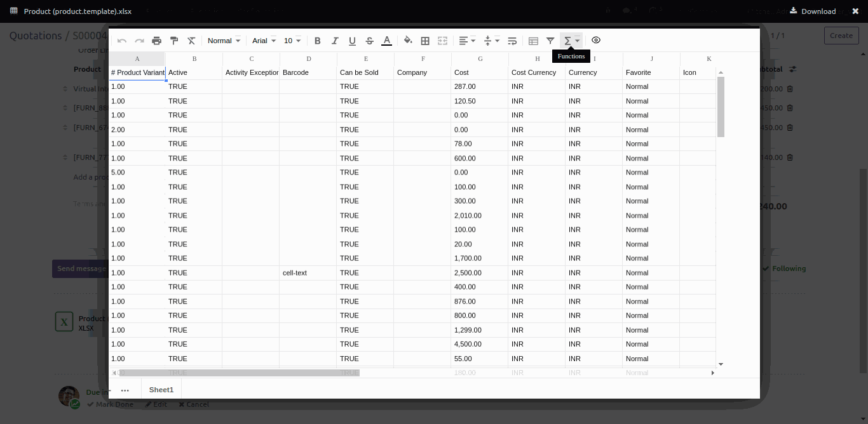Click Create button in the background Quotations page
Screen dimensions: 868x424
click(841, 36)
